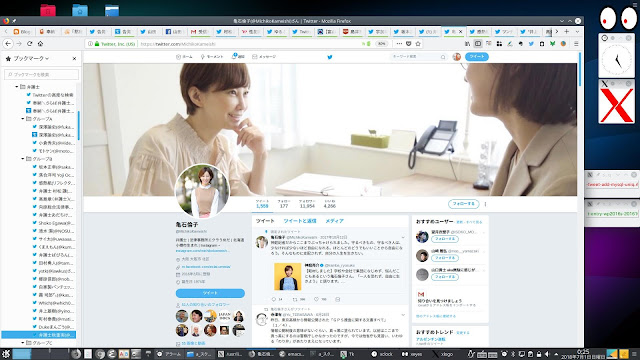
Task: Select the Facebook browser tab
Action: click(174, 31)
